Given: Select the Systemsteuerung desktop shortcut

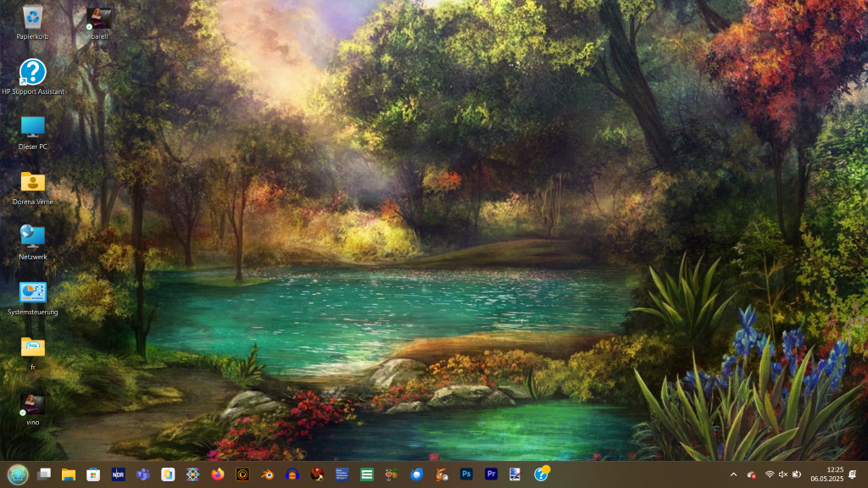Looking at the screenshot, I should [33, 297].
